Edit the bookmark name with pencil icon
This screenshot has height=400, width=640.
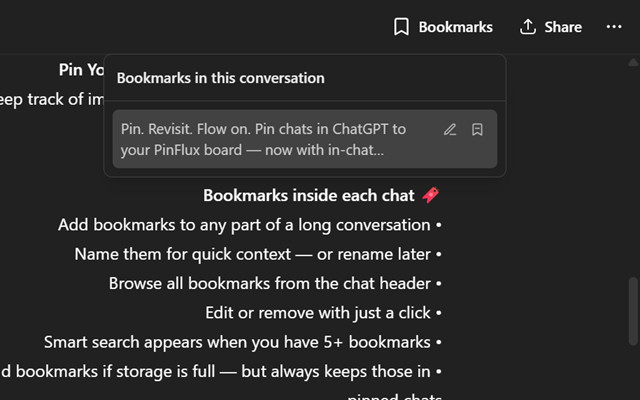point(450,130)
